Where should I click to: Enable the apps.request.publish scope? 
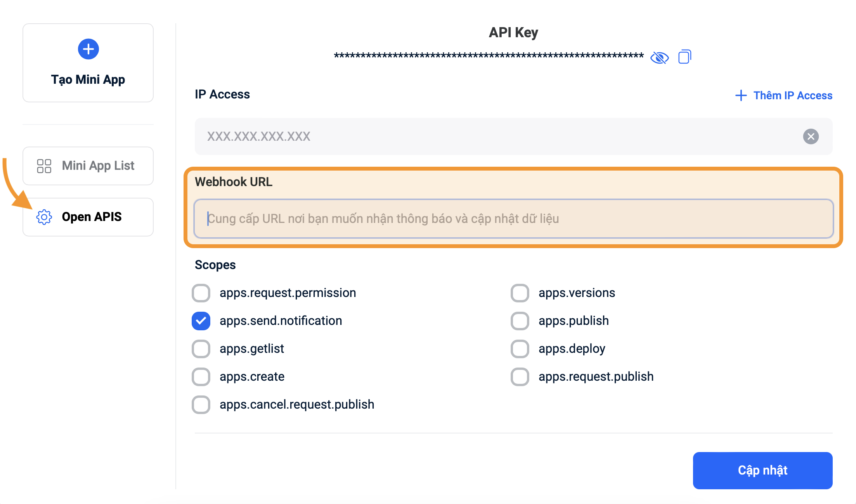point(520,377)
